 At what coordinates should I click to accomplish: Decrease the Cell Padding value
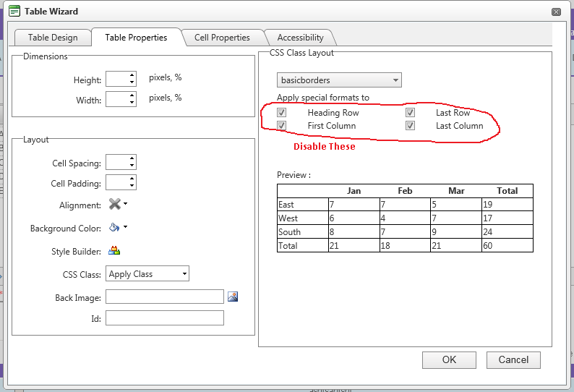pos(132,185)
